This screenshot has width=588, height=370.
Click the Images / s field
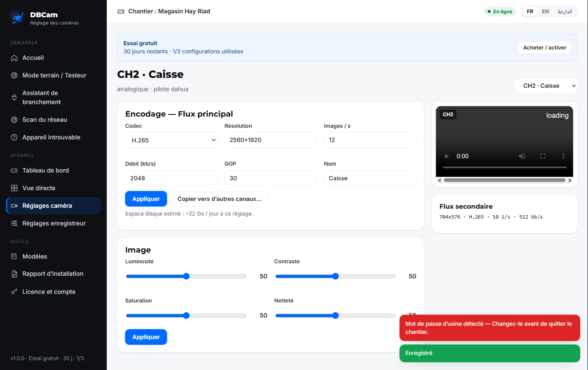point(370,140)
